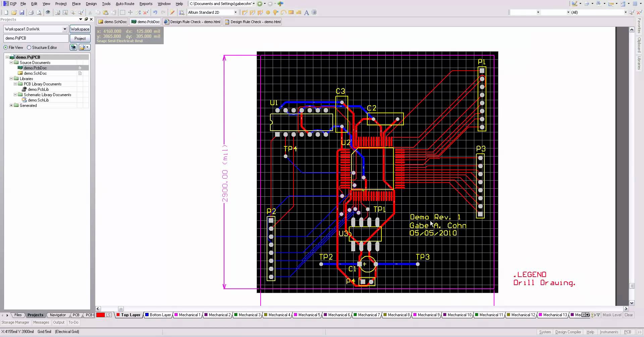
Task: Click the Place Fill rectangle icon
Action: click(291, 12)
